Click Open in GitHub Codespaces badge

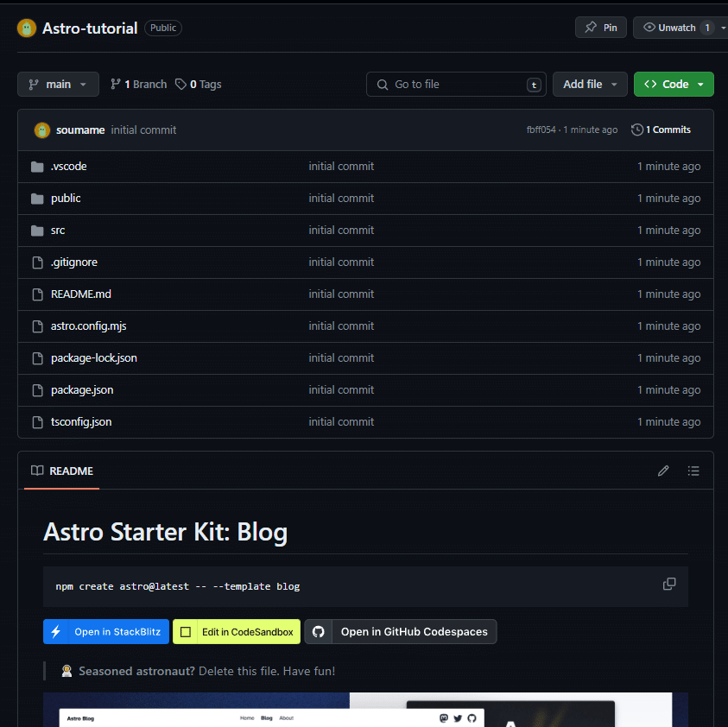[x=401, y=632]
